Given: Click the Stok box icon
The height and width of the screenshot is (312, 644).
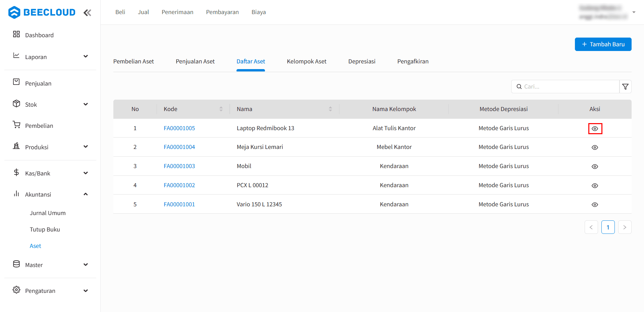Looking at the screenshot, I should click(x=16, y=103).
